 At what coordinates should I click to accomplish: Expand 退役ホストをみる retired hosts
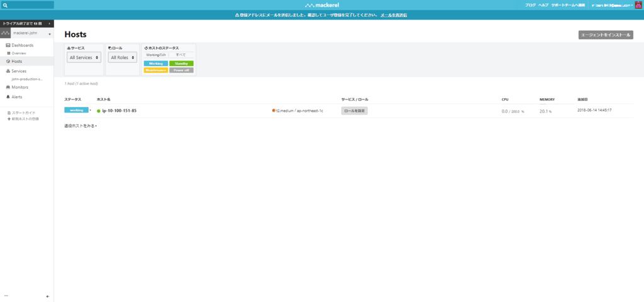click(80, 126)
